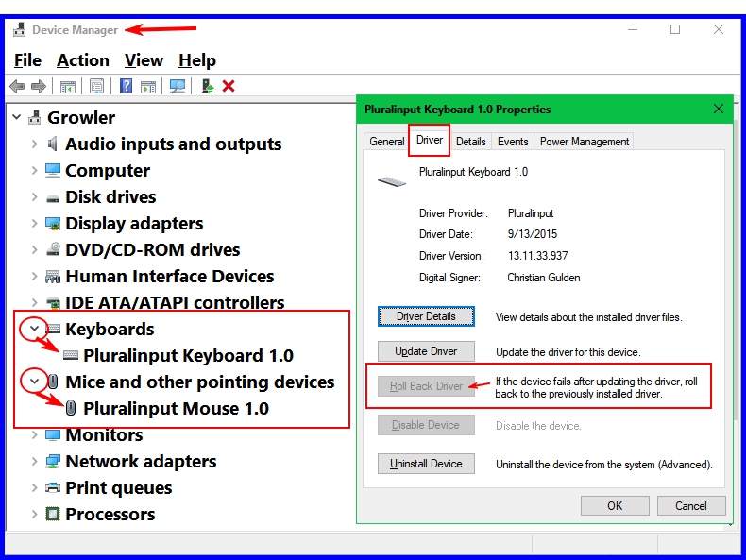746x560 pixels.
Task: Click the Update driver toolbar icon
Action: point(207,86)
